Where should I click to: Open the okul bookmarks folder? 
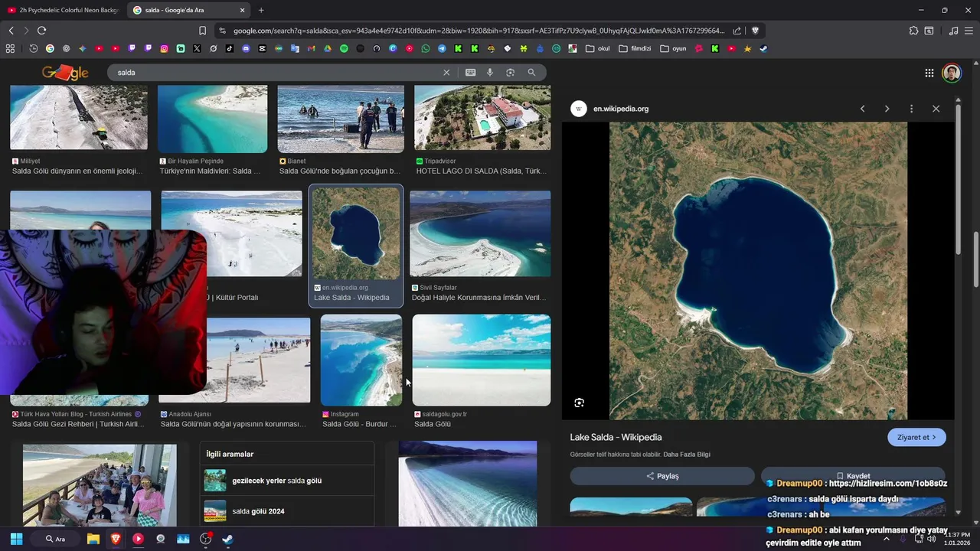point(598,48)
